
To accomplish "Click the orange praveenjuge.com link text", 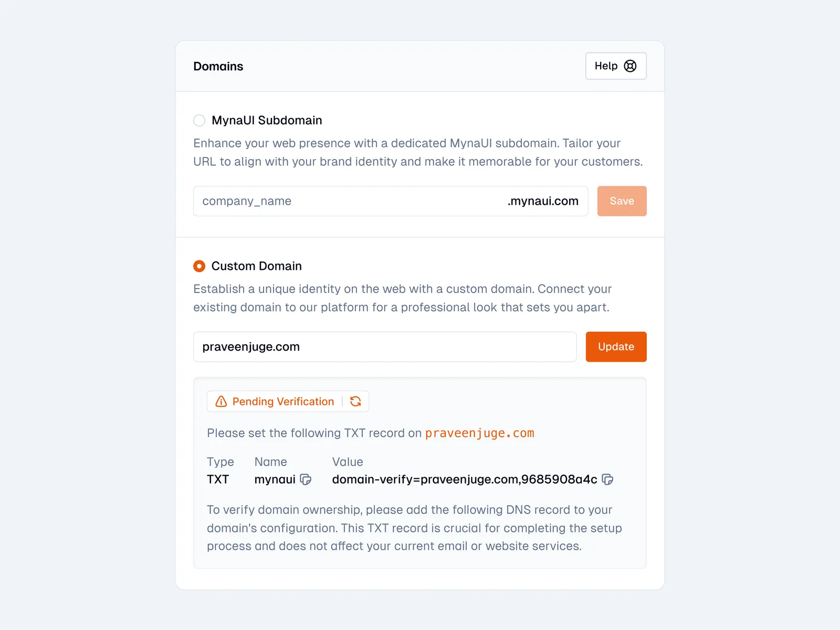I will [x=479, y=433].
